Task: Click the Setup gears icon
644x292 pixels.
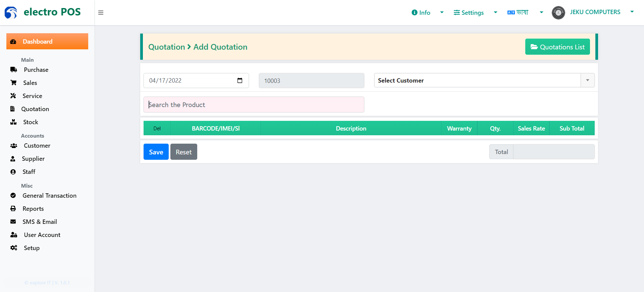Action: 14,248
